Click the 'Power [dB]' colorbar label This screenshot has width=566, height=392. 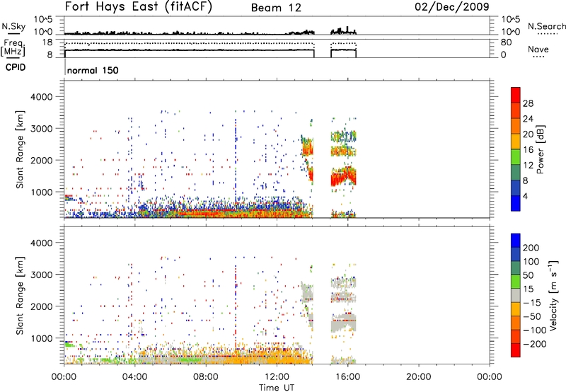(540, 149)
